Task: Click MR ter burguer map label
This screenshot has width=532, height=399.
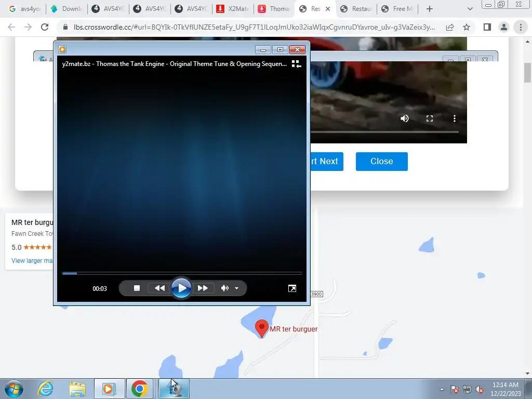Action: (x=294, y=329)
